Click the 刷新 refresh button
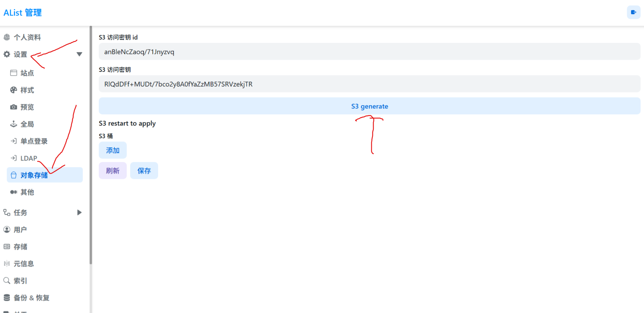Image resolution: width=644 pixels, height=313 pixels. point(113,171)
